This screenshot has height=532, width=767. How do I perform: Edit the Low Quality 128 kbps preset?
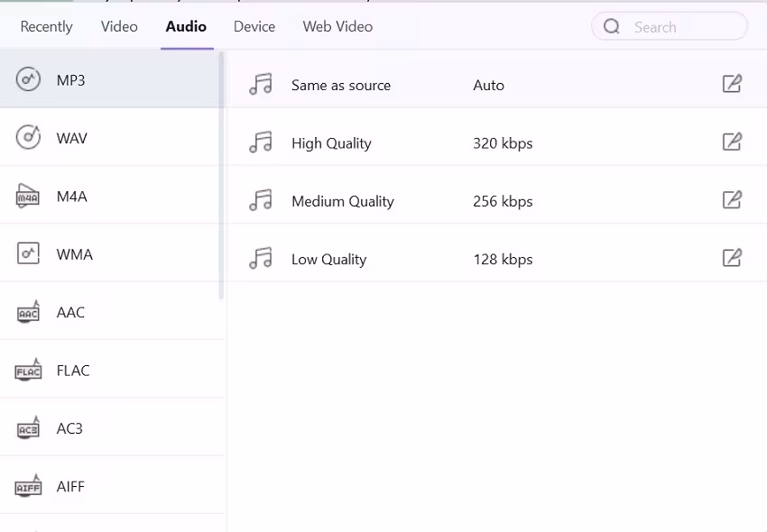[732, 259]
